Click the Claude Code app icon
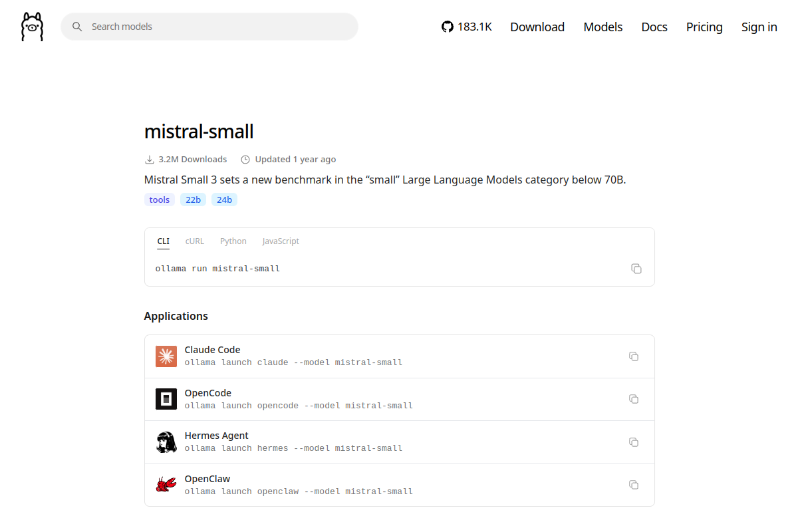 166,356
